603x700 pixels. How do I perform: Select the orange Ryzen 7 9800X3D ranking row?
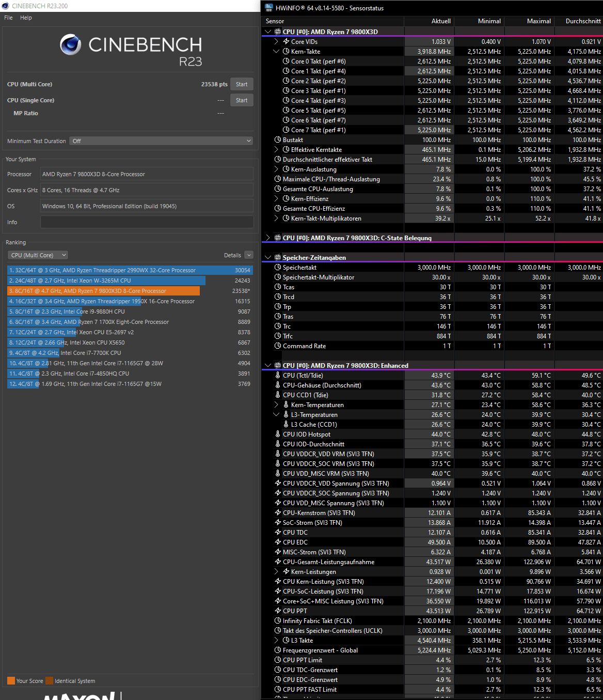click(x=130, y=291)
